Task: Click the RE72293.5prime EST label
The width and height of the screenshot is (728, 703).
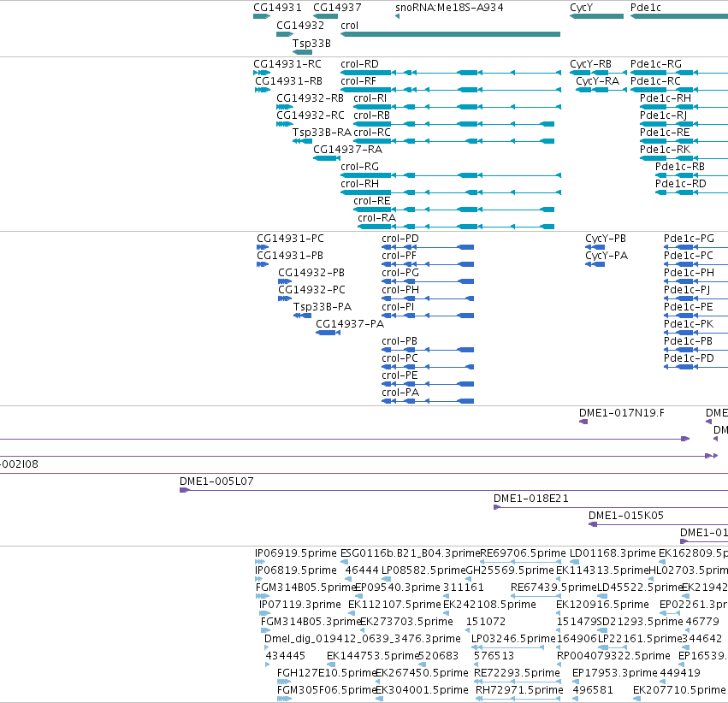Action: tap(517, 673)
